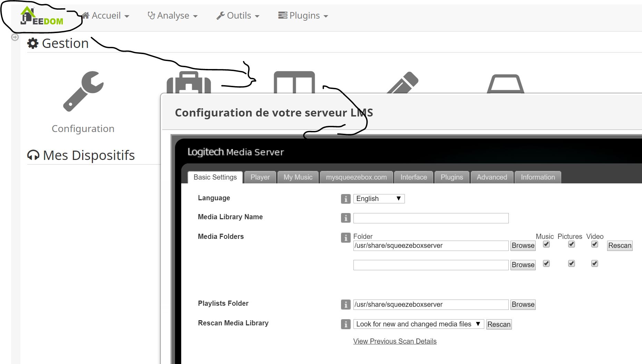Click the Media Library Name input field
642x364 pixels.
pos(431,218)
